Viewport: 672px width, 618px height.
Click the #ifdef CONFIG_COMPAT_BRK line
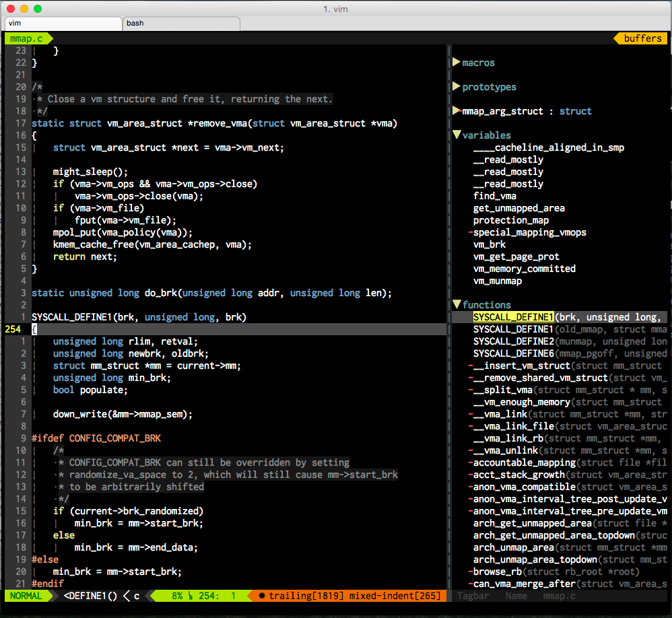pos(96,438)
